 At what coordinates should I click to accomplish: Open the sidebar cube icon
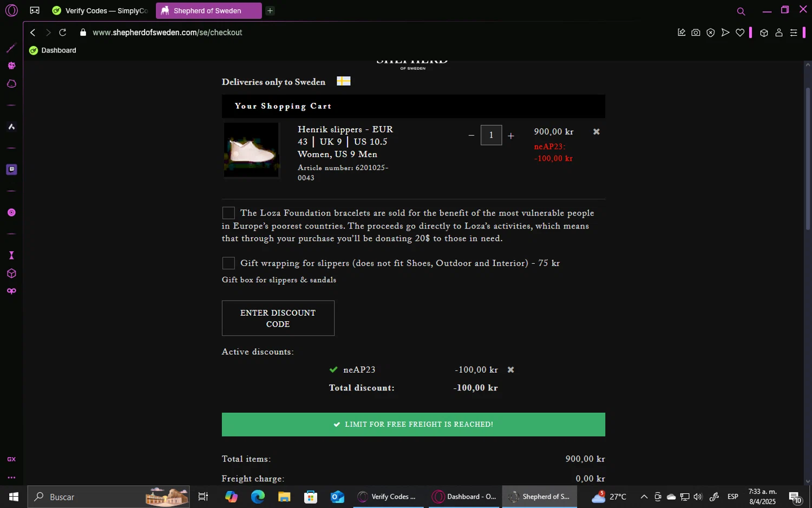pyautogui.click(x=11, y=273)
